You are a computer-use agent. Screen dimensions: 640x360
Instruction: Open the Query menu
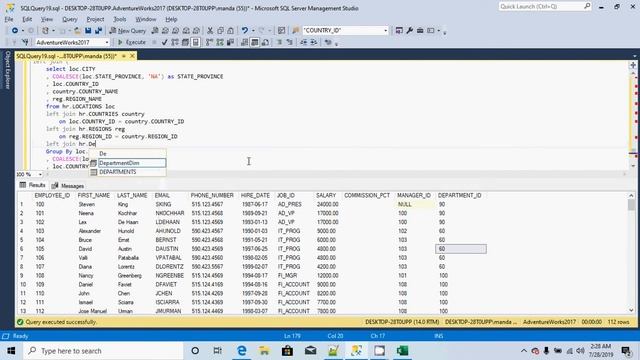[x=70, y=19]
